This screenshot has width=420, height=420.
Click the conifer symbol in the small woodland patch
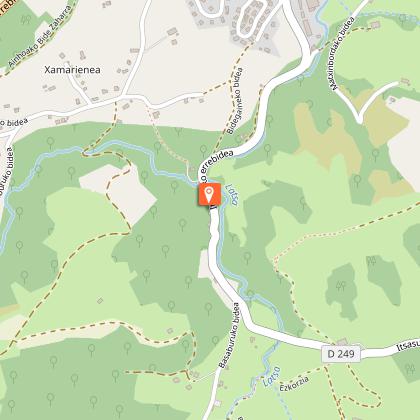click(341, 286)
